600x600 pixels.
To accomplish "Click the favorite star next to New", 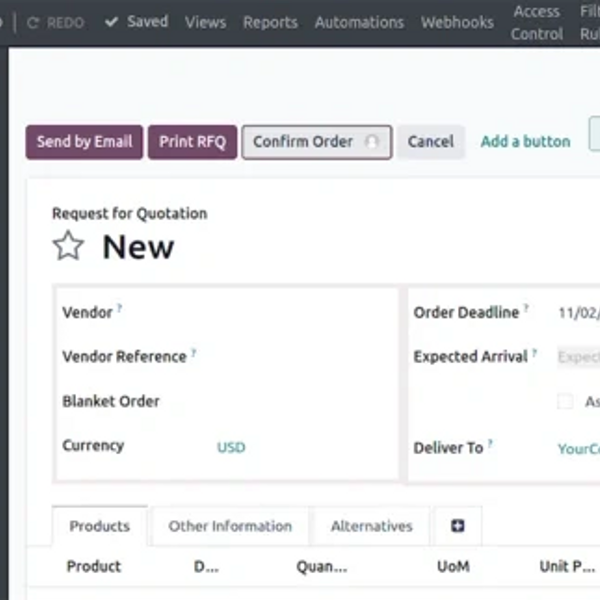I will pos(68,246).
